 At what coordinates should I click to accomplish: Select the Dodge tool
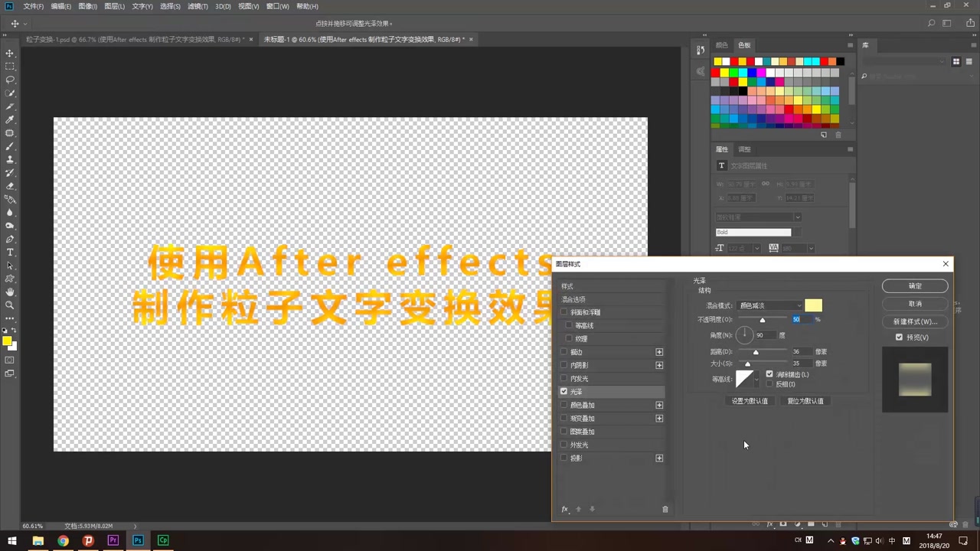(x=10, y=226)
